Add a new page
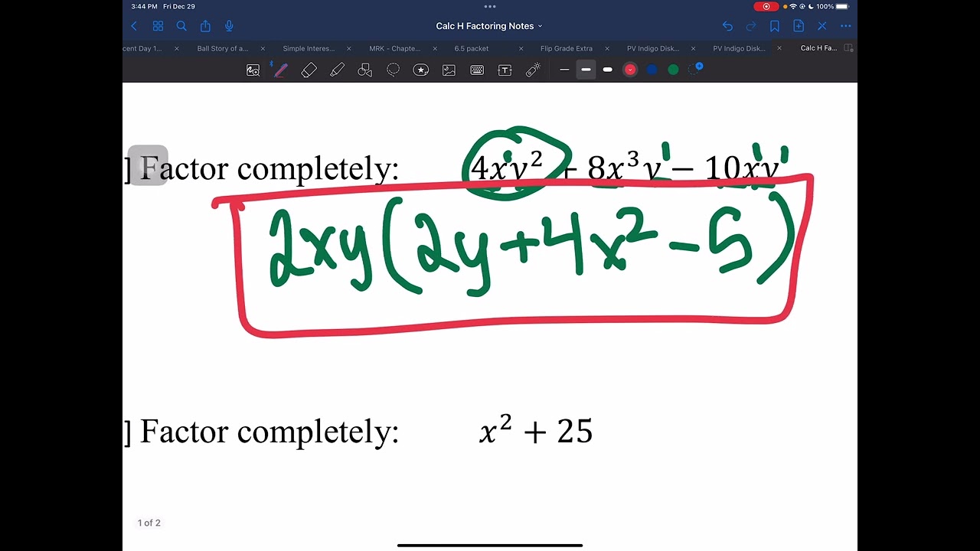 point(799,26)
